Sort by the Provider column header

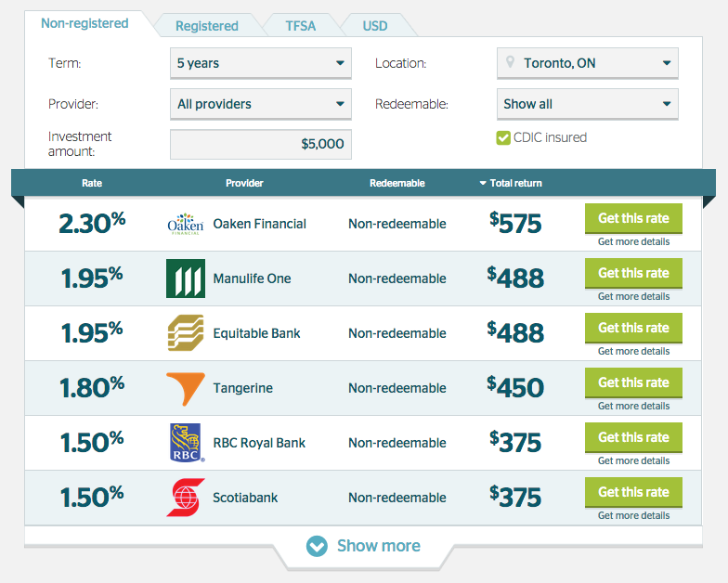coord(244,184)
